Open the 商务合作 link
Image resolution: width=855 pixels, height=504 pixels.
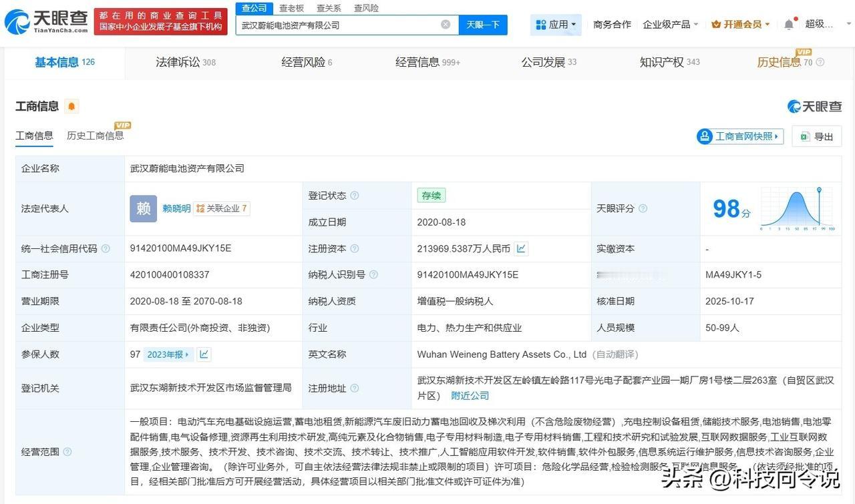[x=612, y=25]
